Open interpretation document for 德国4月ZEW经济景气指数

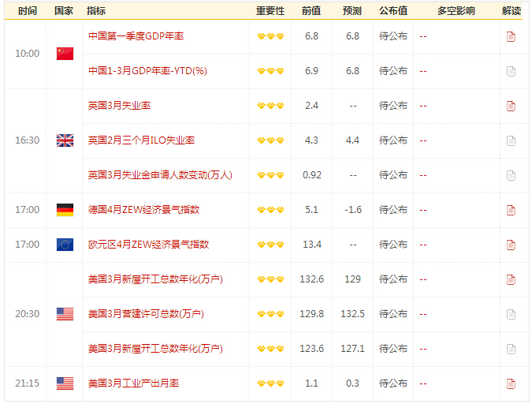coord(511,210)
